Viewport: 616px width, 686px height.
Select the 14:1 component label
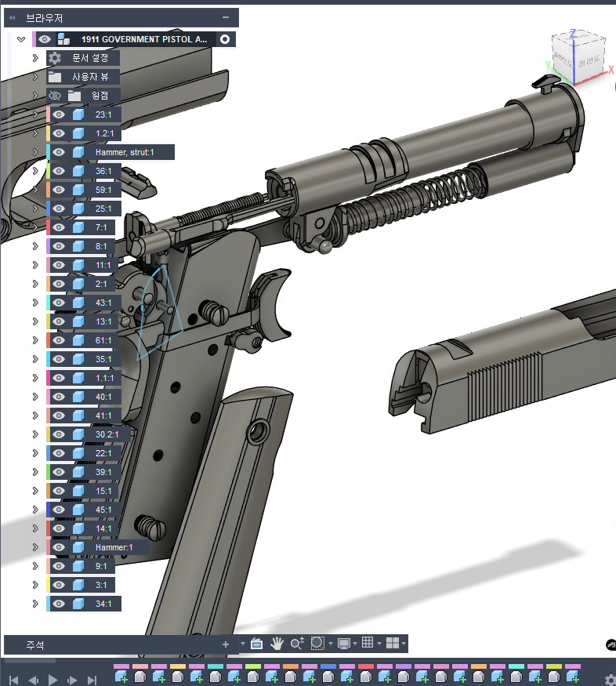103,528
